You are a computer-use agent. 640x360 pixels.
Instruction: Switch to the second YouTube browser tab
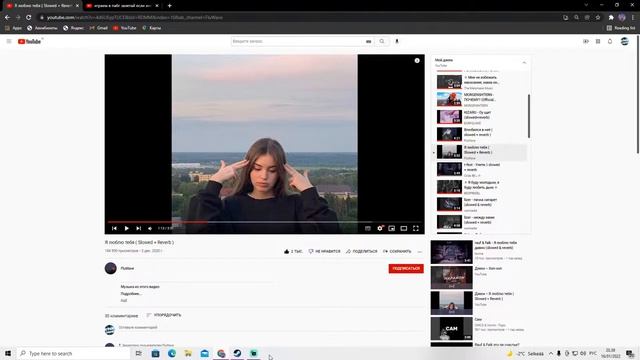point(122,6)
